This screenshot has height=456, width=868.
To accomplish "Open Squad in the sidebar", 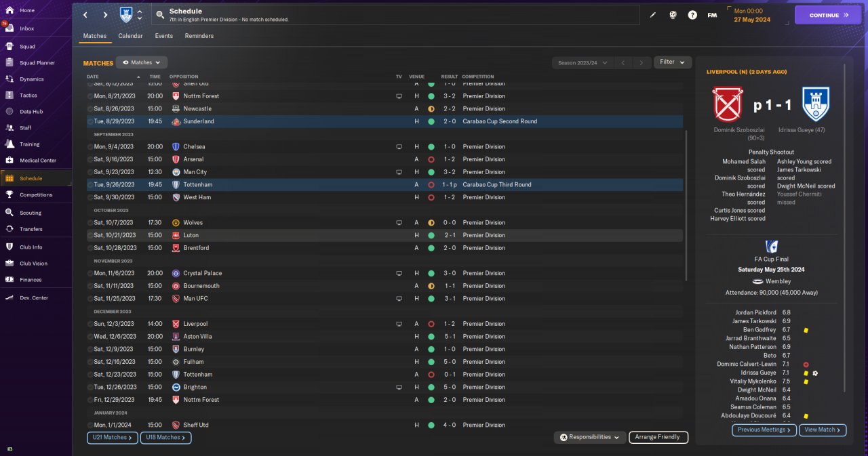I will point(27,47).
